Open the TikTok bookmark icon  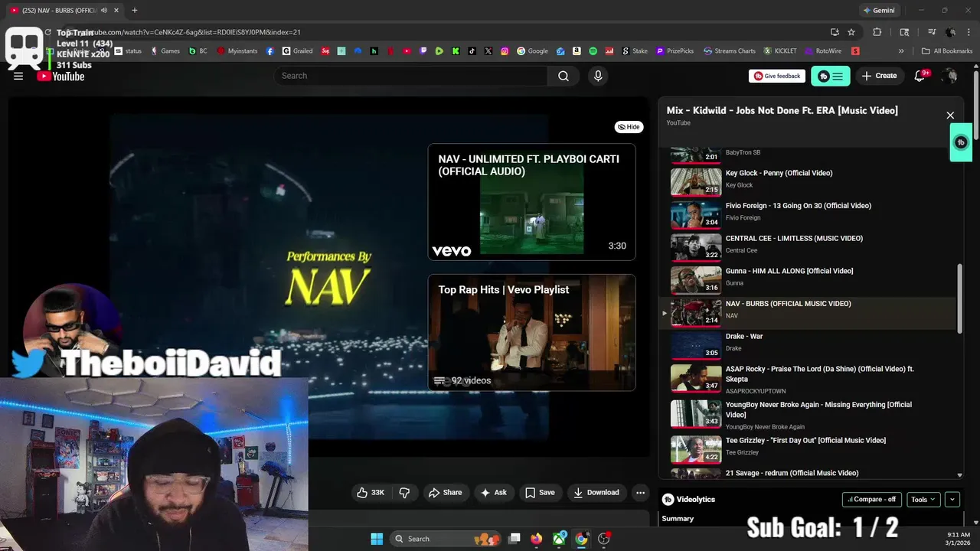472,51
